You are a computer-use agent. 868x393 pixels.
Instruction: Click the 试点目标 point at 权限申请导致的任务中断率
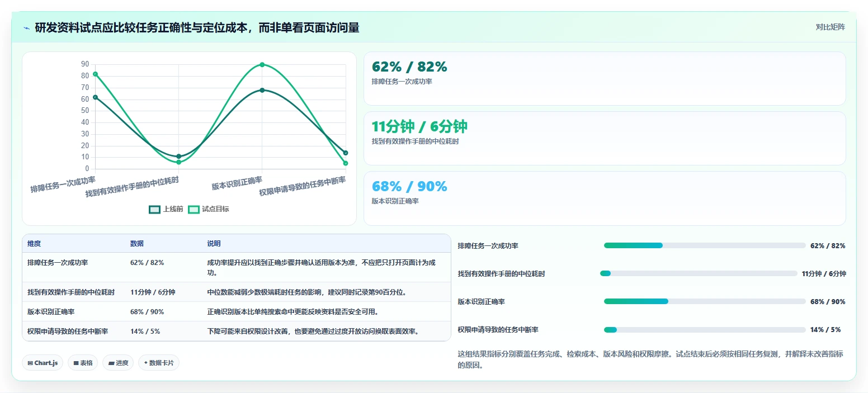tap(346, 163)
